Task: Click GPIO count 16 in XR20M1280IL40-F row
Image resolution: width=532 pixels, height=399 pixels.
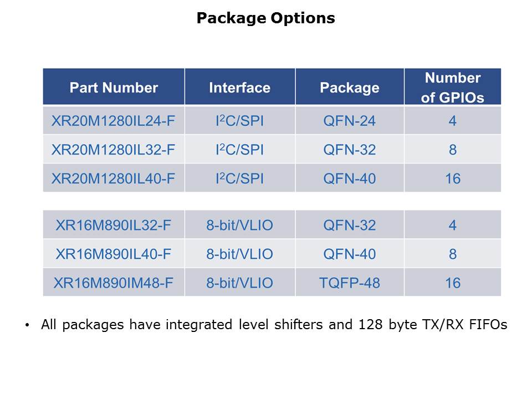Action: click(452, 178)
